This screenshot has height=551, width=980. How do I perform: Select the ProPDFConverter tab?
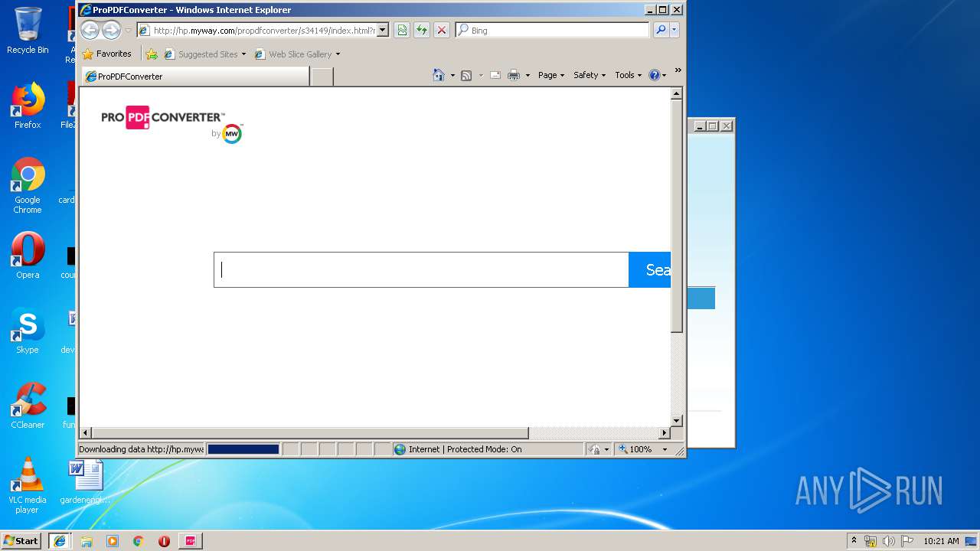click(x=195, y=77)
